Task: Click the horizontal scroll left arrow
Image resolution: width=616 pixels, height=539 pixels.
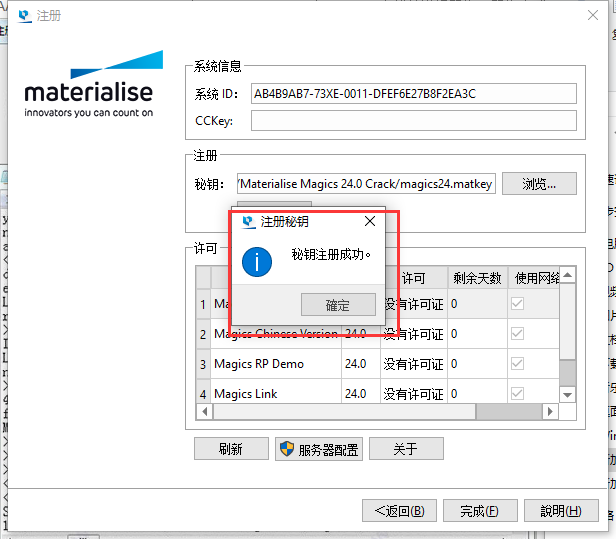Action: [x=205, y=412]
